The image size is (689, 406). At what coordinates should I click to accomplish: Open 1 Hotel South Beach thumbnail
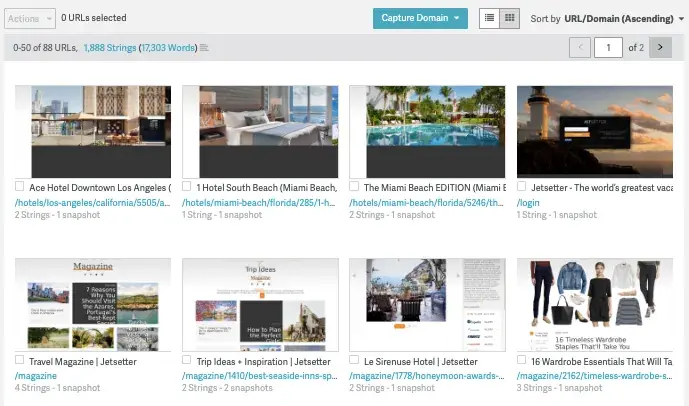260,132
